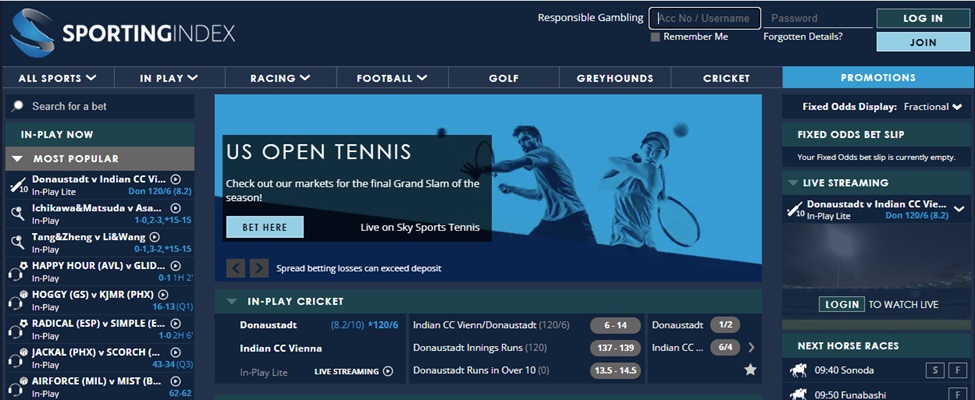975x400 pixels.
Task: Tick the Remember Me checkbox
Action: pyautogui.click(x=655, y=37)
